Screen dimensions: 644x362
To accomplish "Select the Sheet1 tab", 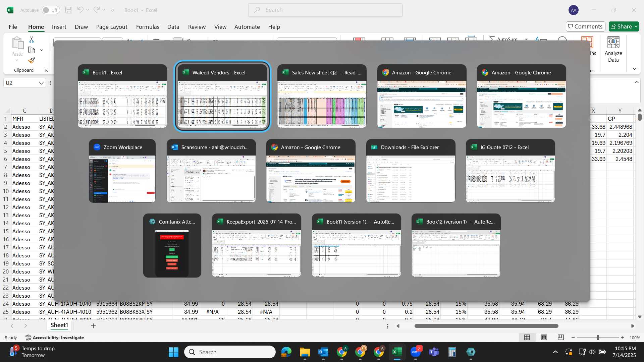I will click(x=59, y=325).
